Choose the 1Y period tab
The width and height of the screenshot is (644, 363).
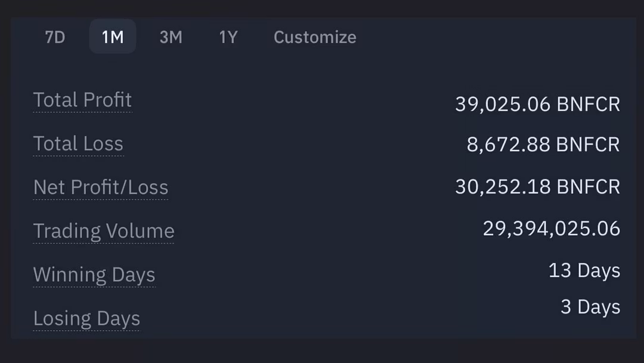pos(228,37)
